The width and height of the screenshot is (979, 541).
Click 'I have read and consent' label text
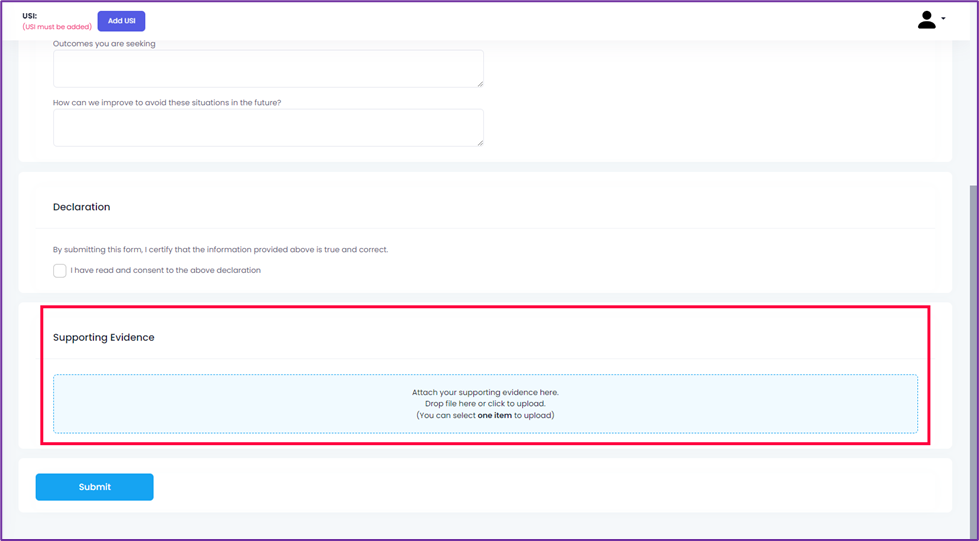165,270
